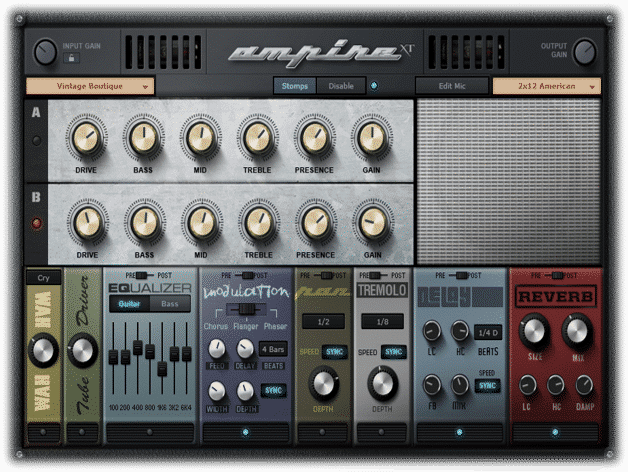
Task: Click channel A Bass knob
Action: coord(143,138)
